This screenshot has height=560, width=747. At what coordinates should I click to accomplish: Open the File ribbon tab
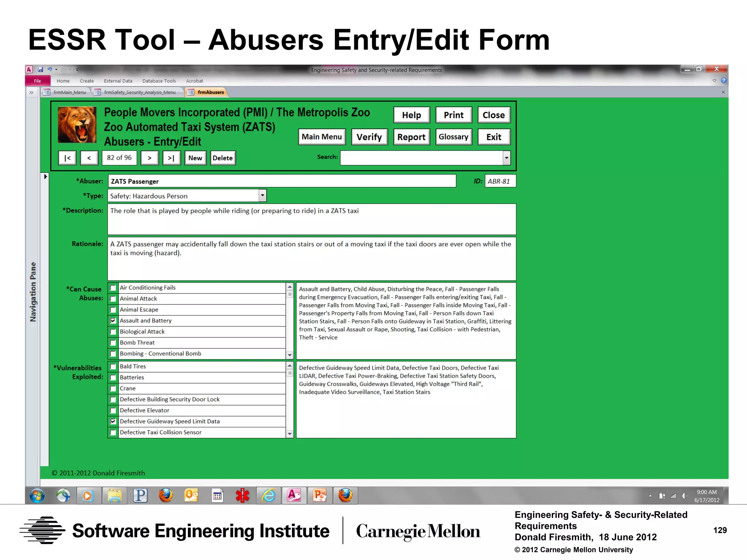pyautogui.click(x=38, y=81)
